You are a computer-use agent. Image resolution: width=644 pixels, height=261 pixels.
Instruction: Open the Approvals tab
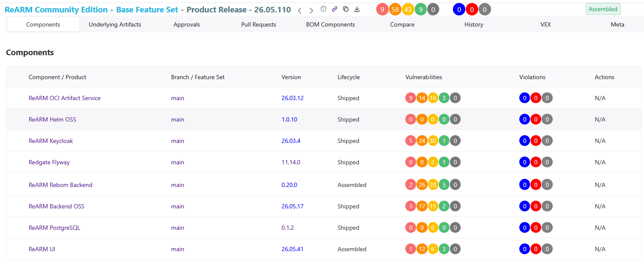[x=187, y=24]
